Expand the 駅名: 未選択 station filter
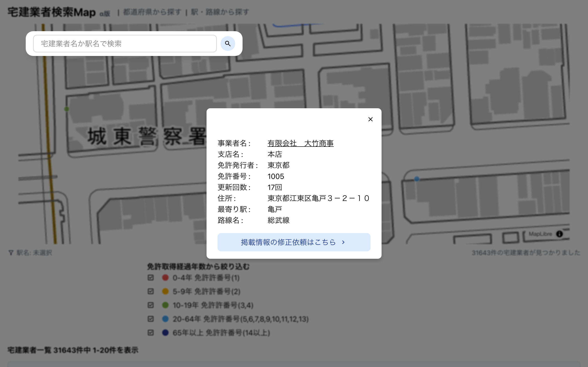 (34, 253)
